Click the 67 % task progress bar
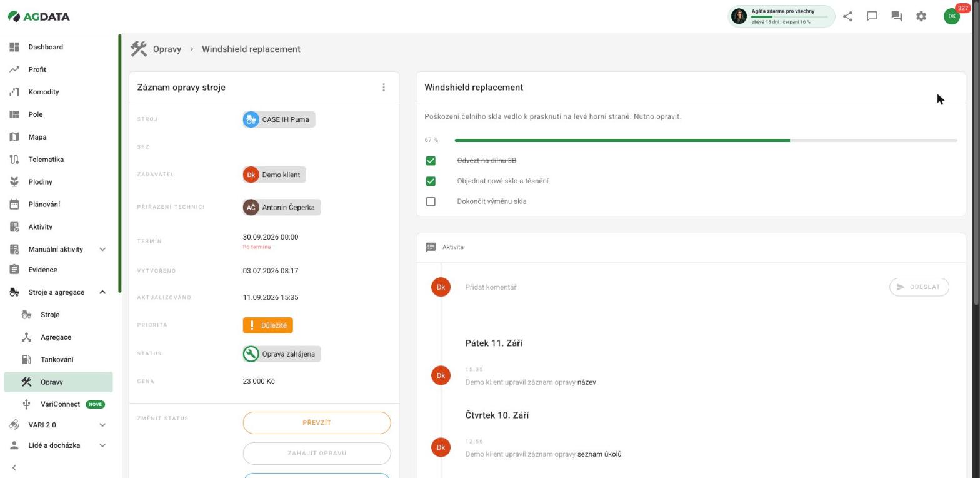The width and height of the screenshot is (980, 478). pos(706,140)
